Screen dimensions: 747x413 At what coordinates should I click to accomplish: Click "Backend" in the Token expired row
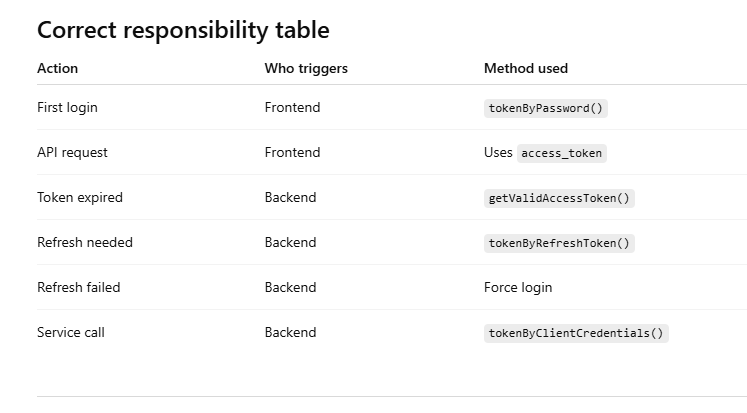click(x=290, y=197)
